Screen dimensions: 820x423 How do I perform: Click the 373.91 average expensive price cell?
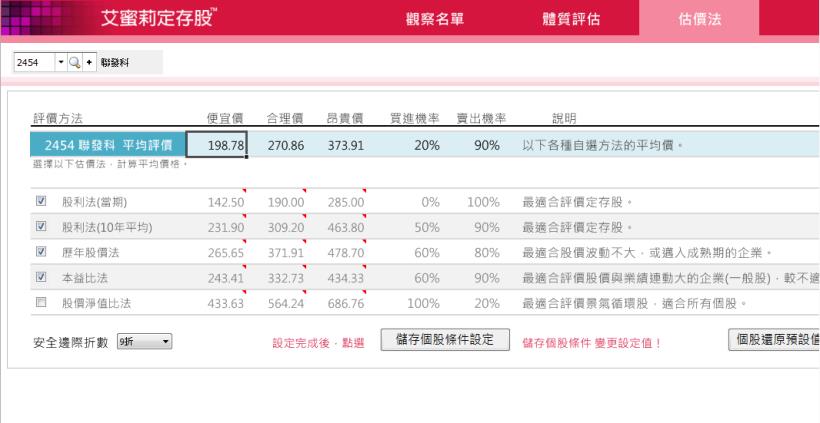(x=346, y=145)
